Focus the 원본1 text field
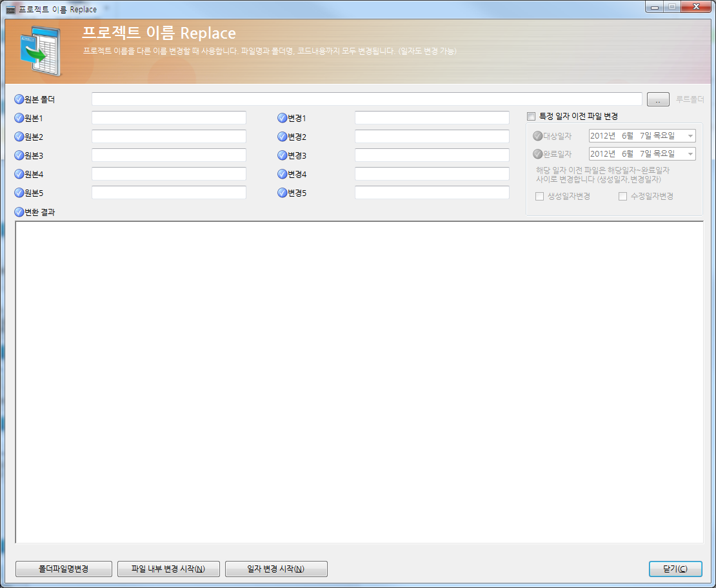The width and height of the screenshot is (716, 588). pos(169,117)
